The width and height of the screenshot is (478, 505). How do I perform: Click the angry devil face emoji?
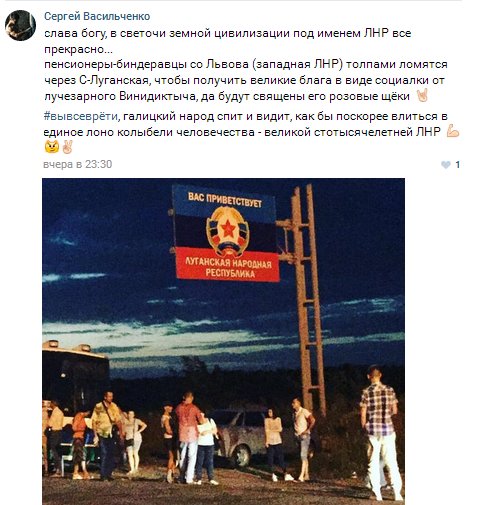52,147
